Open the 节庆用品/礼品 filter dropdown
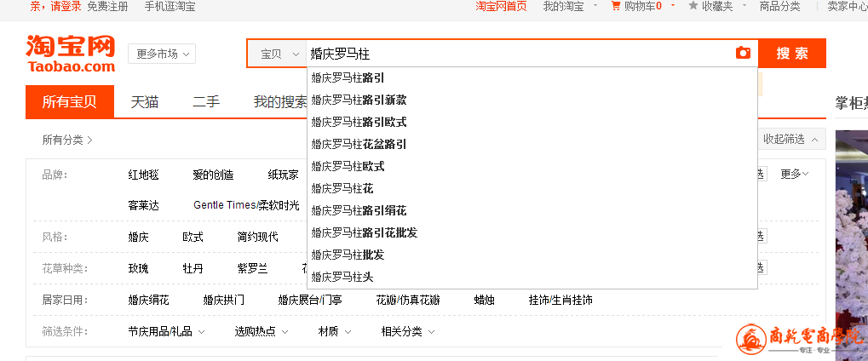Image resolution: width=868 pixels, height=361 pixels. (x=168, y=331)
